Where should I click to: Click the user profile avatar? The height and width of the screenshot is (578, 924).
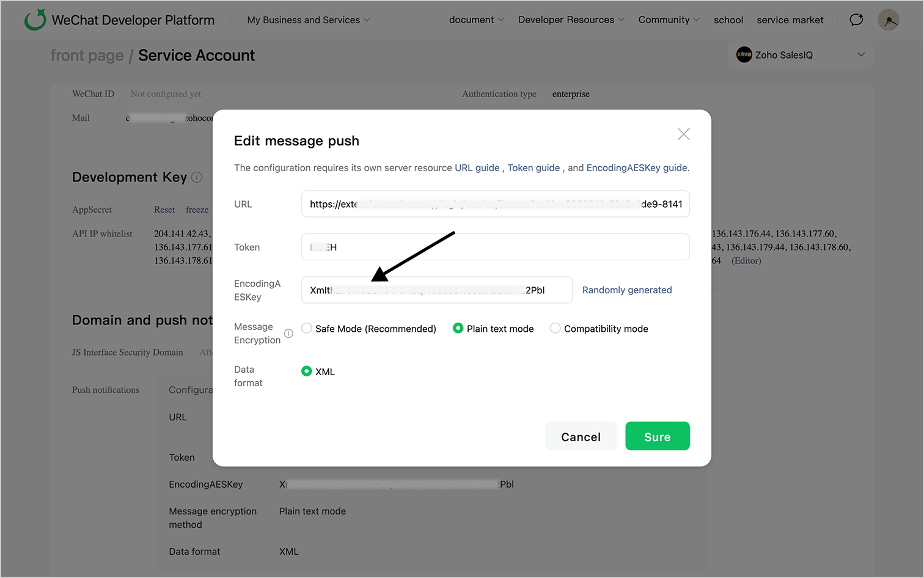(888, 20)
